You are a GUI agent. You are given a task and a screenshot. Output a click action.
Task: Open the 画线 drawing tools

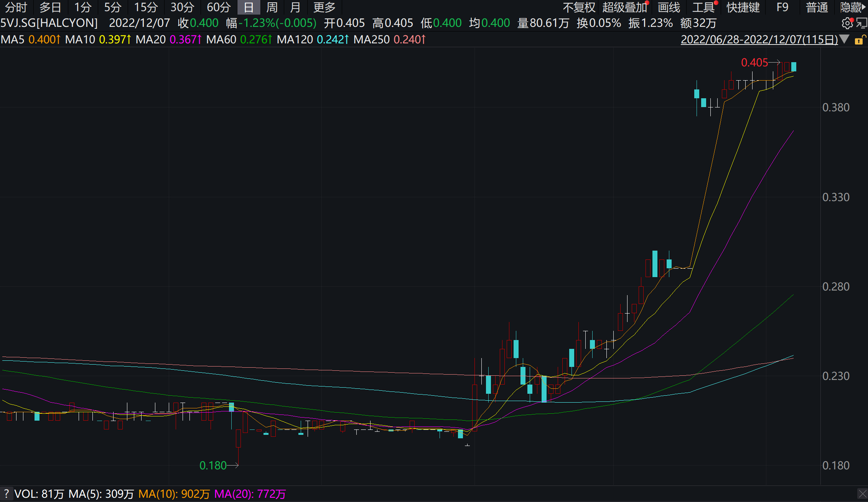pos(669,7)
